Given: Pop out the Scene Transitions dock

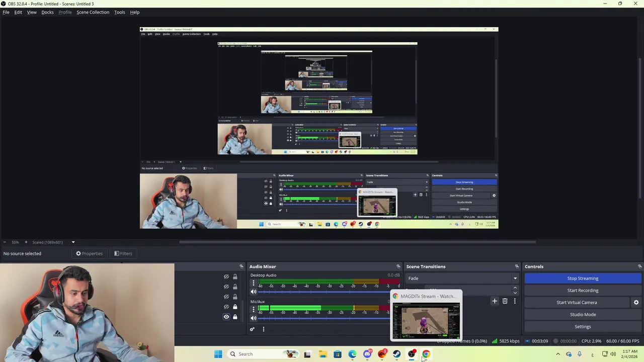Looking at the screenshot, I should [x=516, y=266].
